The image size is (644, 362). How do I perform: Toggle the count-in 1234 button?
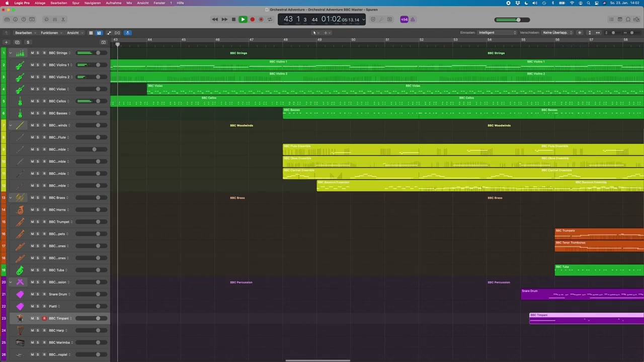404,20
